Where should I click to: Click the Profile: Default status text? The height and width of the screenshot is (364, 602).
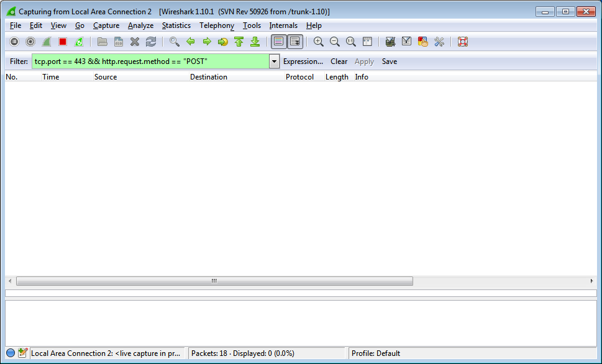pyautogui.click(x=376, y=353)
